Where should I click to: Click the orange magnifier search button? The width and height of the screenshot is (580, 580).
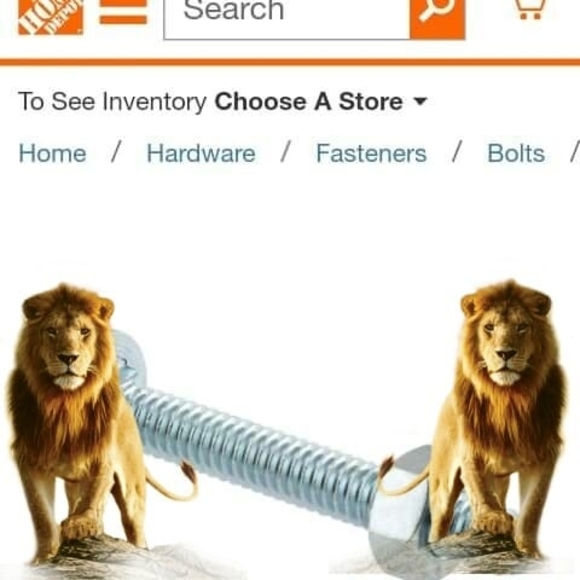tap(438, 19)
